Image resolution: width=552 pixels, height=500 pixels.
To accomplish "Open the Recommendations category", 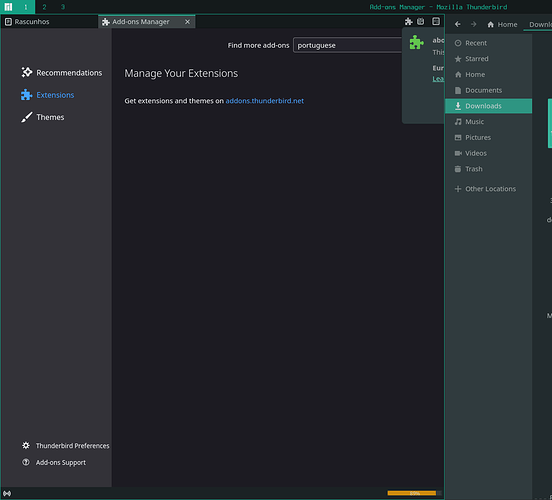I will click(x=62, y=73).
